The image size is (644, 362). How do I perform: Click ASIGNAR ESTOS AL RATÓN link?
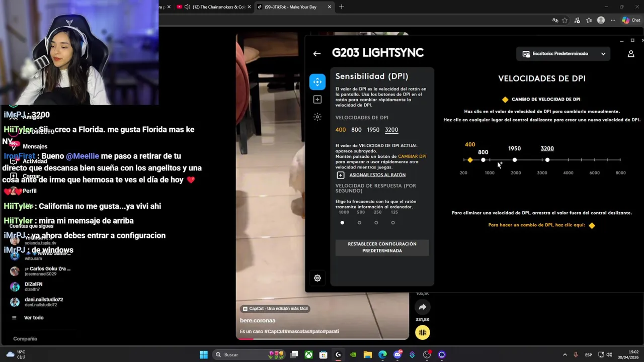point(377,175)
